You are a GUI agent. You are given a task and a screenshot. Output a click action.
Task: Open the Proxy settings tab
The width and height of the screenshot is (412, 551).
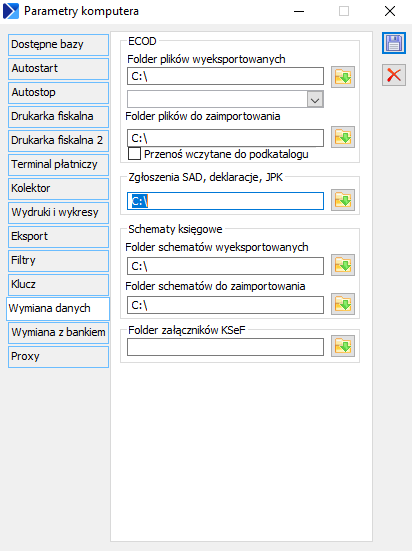[58, 357]
